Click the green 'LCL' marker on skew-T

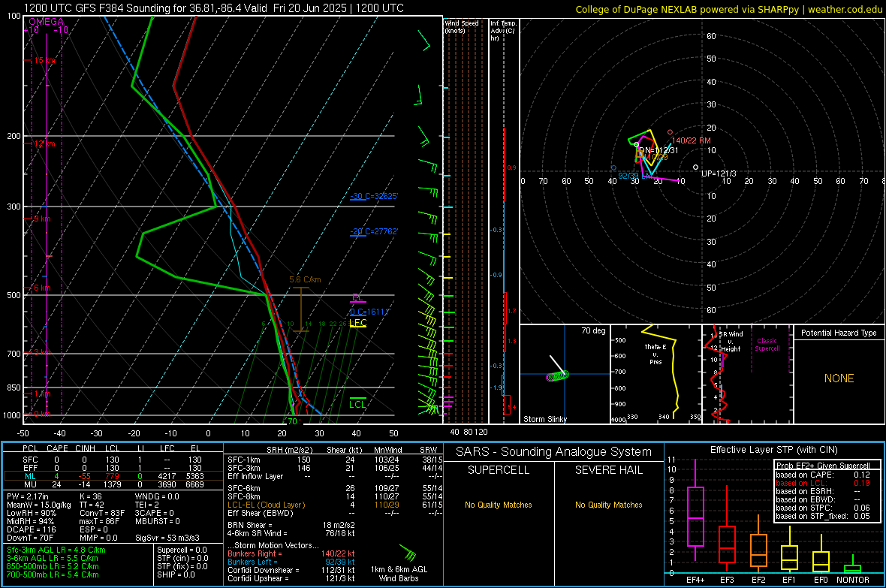pyautogui.click(x=357, y=404)
